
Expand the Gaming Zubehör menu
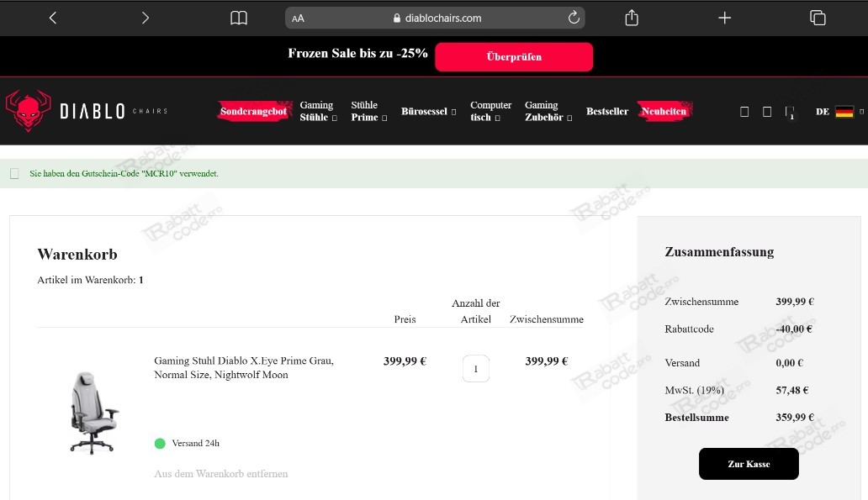[547, 111]
